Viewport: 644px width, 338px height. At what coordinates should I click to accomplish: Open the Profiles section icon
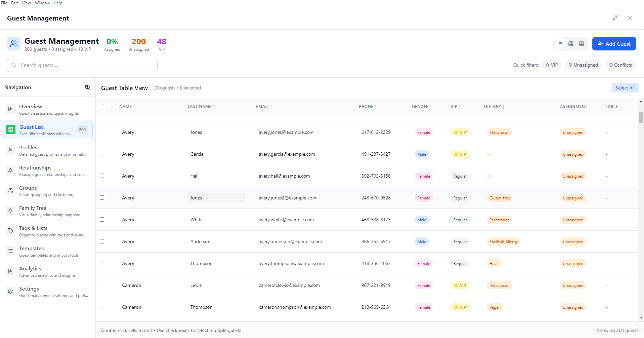coord(10,150)
